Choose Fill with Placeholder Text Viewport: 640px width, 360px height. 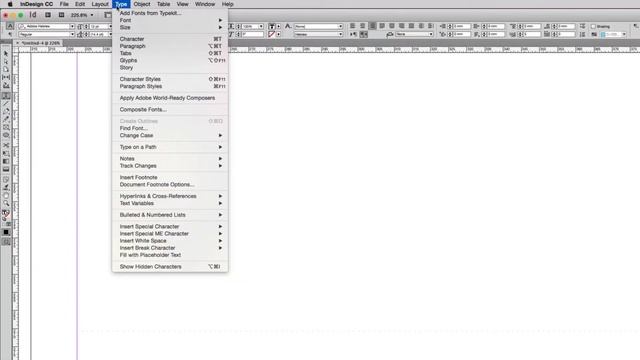tap(170, 255)
